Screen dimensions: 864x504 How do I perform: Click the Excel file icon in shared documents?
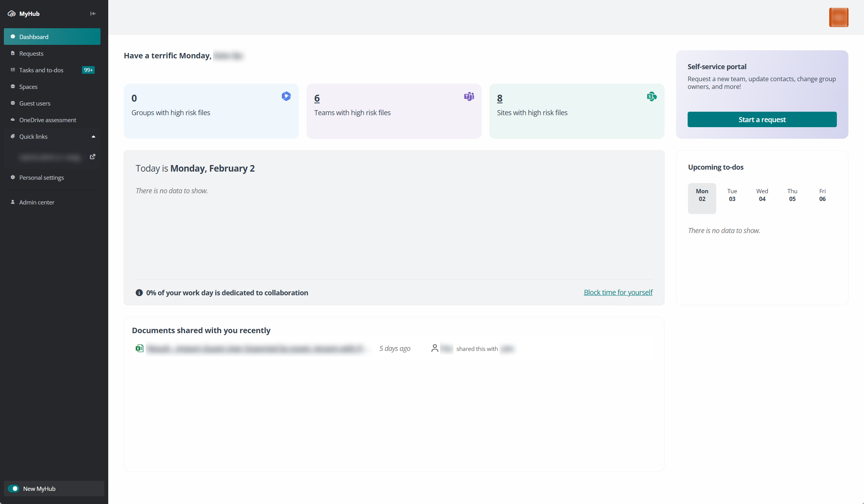(140, 348)
